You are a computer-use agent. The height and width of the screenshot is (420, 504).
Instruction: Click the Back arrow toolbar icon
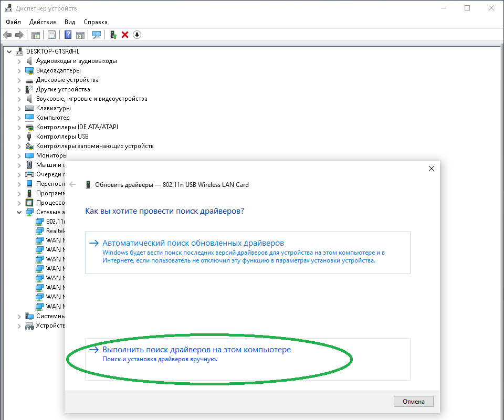[7, 35]
